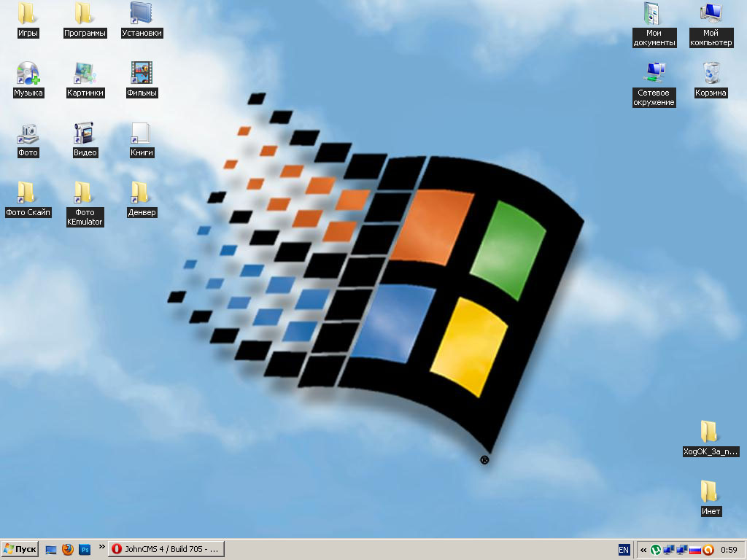Select the Картинки shortcut icon
This screenshot has width=747, height=560.
85,79
